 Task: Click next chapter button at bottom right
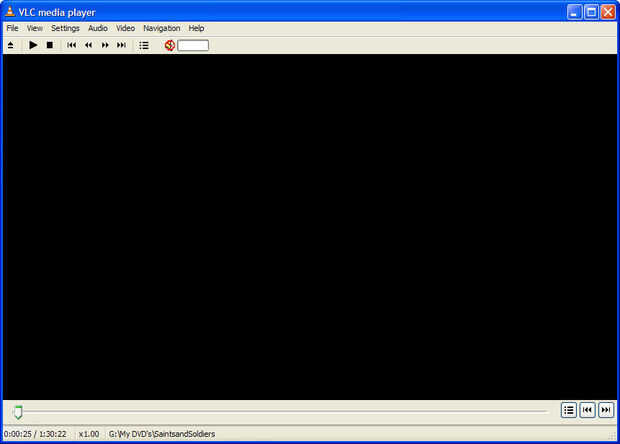pyautogui.click(x=606, y=410)
